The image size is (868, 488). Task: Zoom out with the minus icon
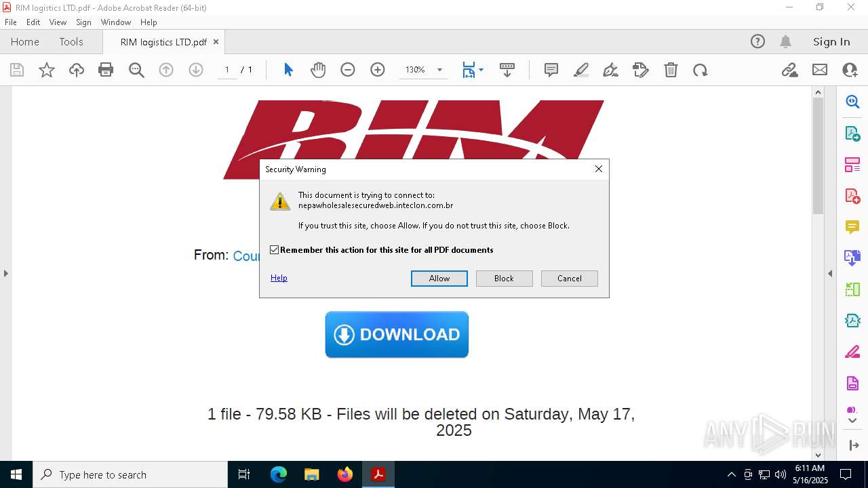[x=348, y=70]
